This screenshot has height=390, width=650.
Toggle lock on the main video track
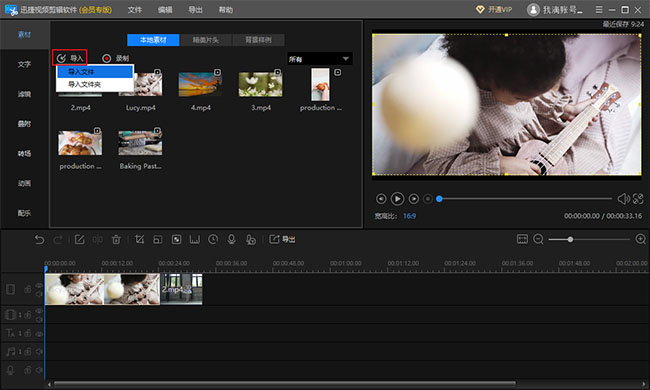[x=28, y=289]
